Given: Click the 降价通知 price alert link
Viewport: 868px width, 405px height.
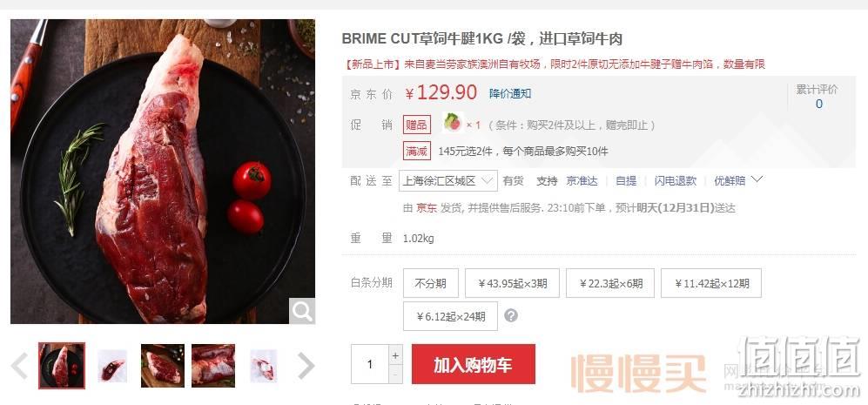Looking at the screenshot, I should click(x=510, y=93).
